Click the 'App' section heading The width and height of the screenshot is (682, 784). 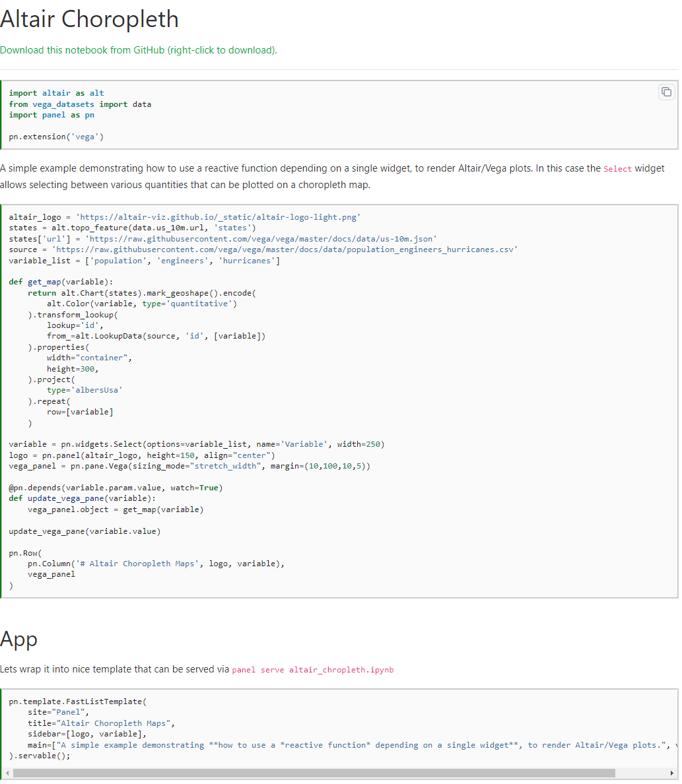(x=18, y=639)
